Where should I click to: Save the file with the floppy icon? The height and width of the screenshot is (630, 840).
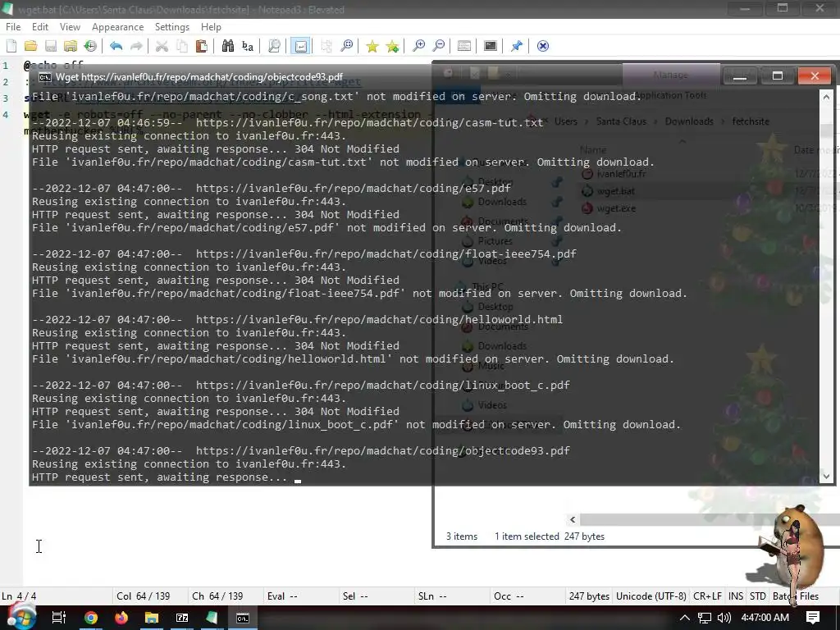(x=50, y=46)
